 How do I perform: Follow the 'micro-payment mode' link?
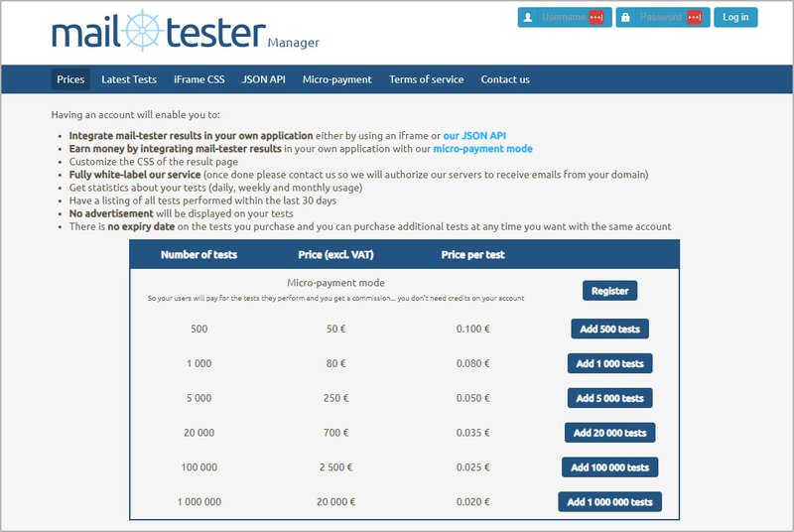pyautogui.click(x=482, y=149)
